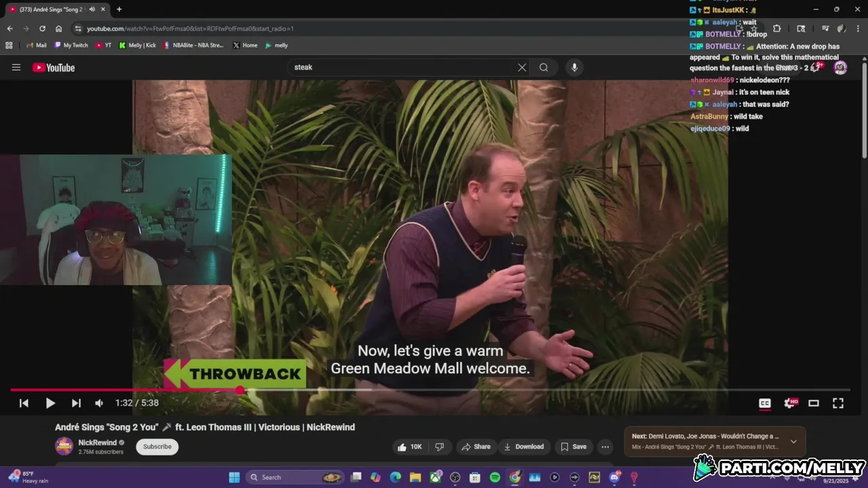868x488 pixels.
Task: Open new browser tab plus button
Action: pos(119,9)
